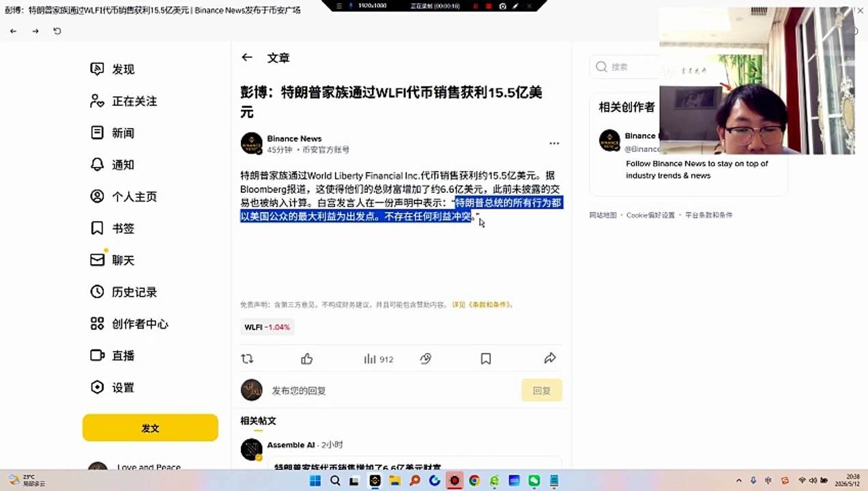Click the Binance News author name
Viewport: 868px width, 491px height.
(294, 138)
